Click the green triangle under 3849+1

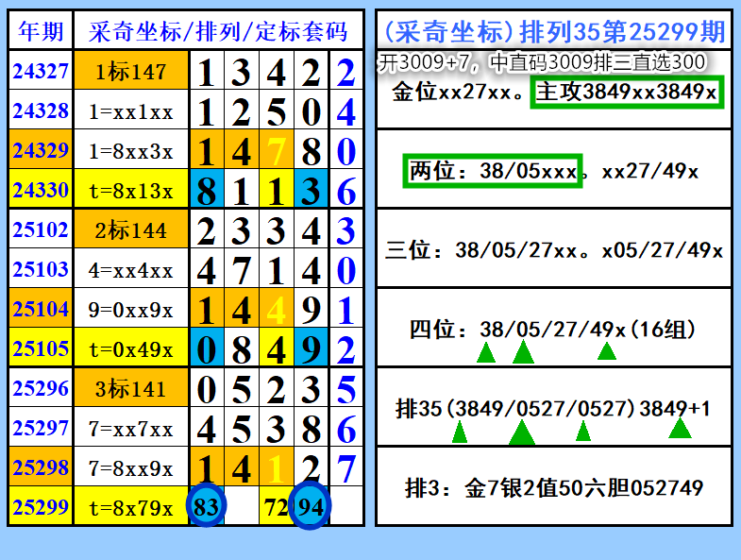(680, 428)
